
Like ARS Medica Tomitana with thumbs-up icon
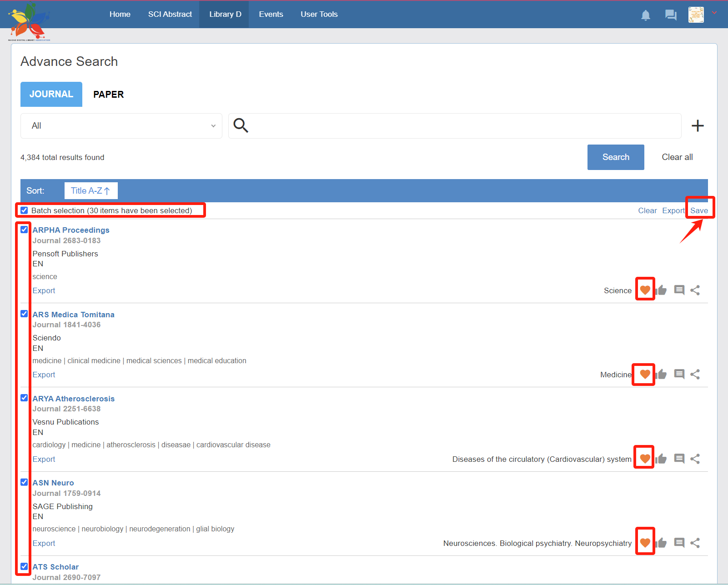[x=662, y=374]
